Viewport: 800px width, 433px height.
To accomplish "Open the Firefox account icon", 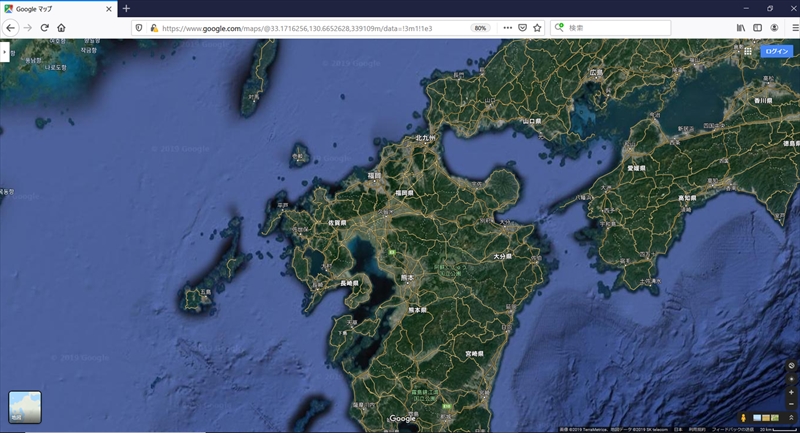I will [774, 28].
